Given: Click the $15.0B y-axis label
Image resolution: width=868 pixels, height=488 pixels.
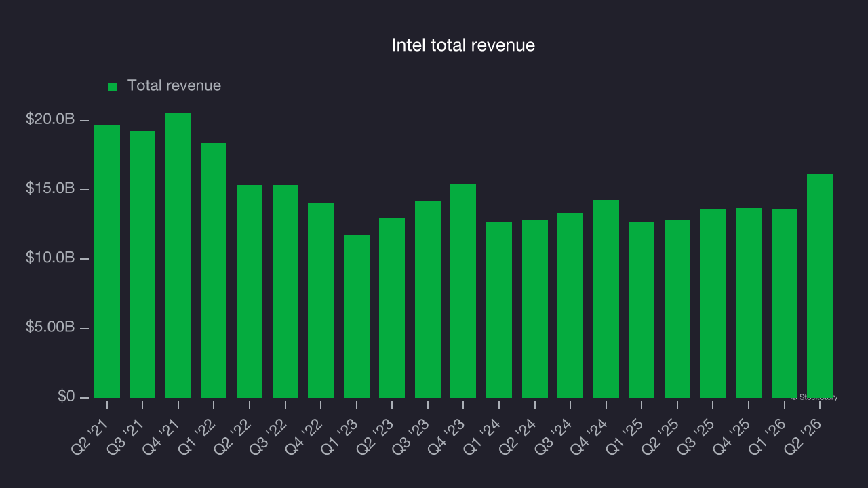Looking at the screenshot, I should [50, 188].
